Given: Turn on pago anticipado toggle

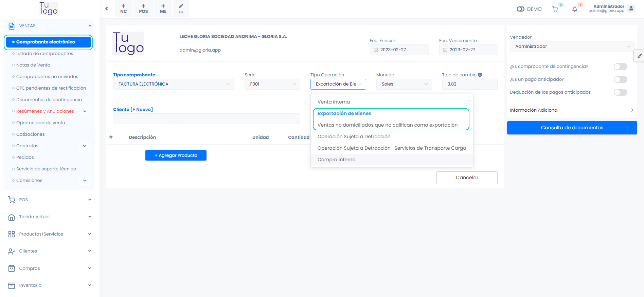Looking at the screenshot, I should click(x=620, y=79).
